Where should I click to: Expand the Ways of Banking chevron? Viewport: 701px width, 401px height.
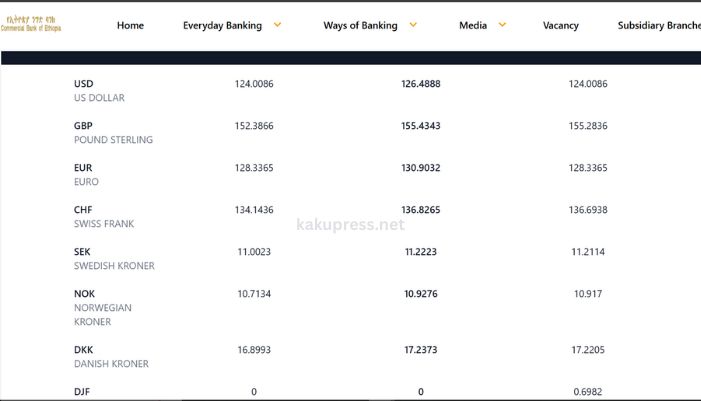point(413,24)
